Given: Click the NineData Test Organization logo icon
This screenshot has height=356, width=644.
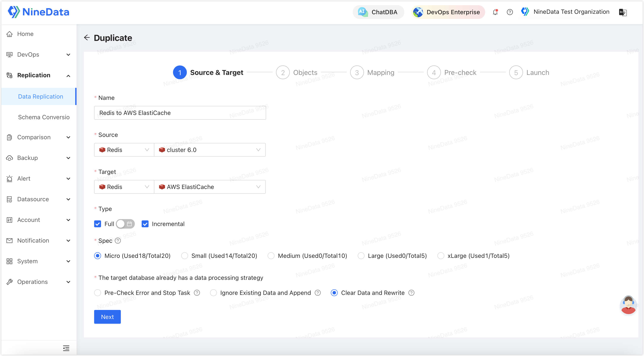Looking at the screenshot, I should (x=525, y=12).
